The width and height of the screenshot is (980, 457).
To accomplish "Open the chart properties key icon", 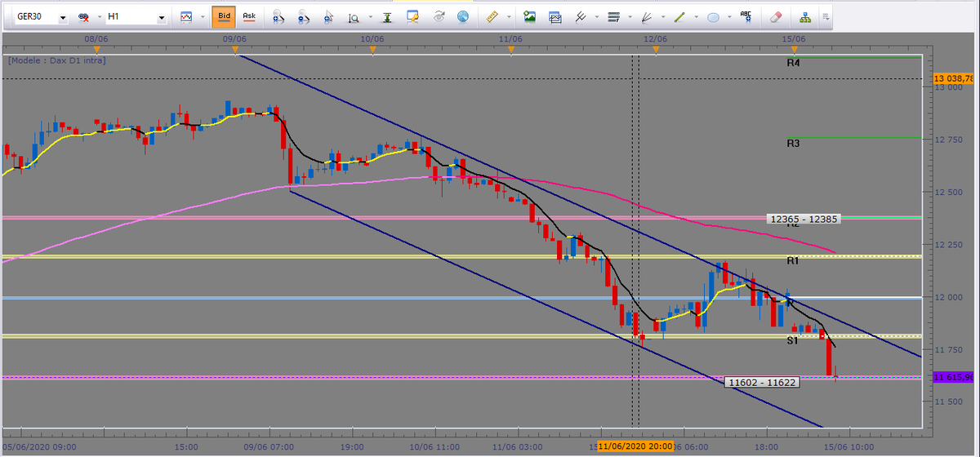I will point(412,16).
